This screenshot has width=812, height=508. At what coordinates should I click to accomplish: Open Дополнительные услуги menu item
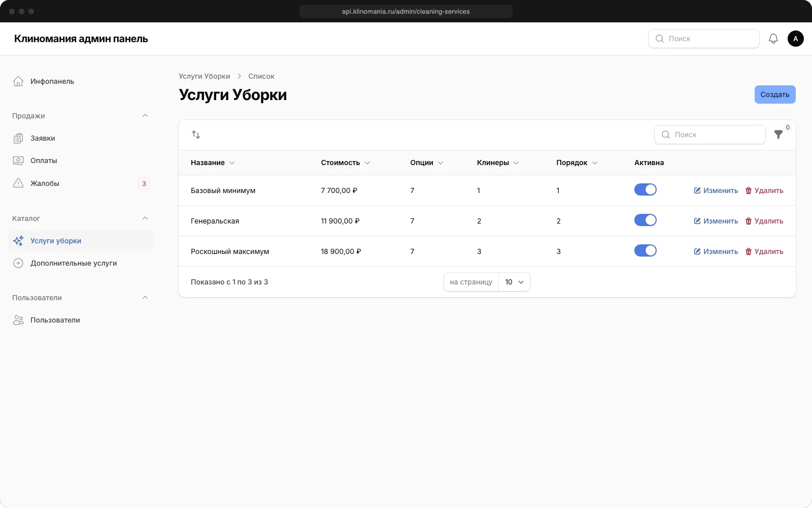(x=81, y=263)
